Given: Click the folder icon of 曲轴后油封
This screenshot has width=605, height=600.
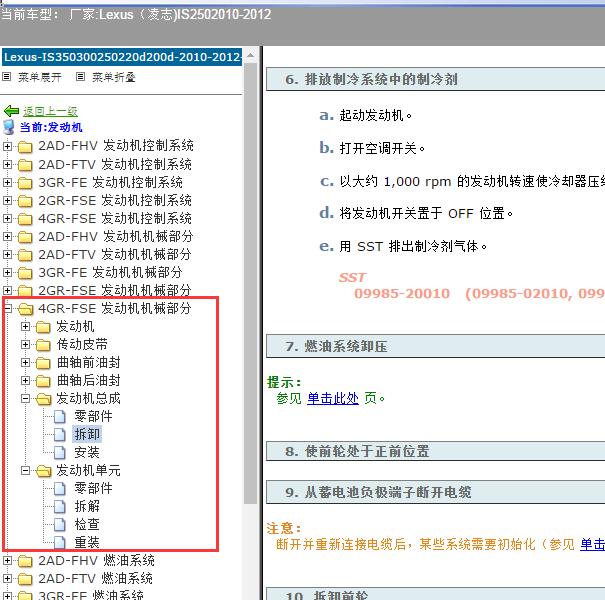Looking at the screenshot, I should point(43,381).
